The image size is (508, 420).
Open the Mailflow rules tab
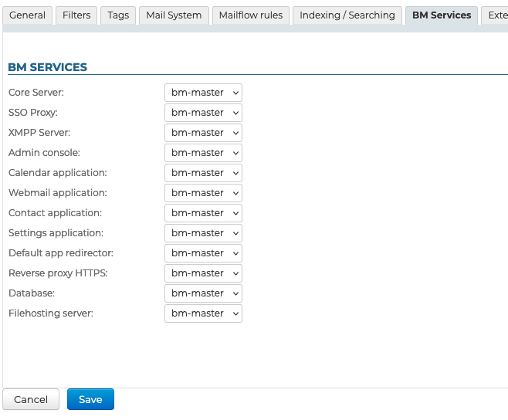pyautogui.click(x=251, y=15)
